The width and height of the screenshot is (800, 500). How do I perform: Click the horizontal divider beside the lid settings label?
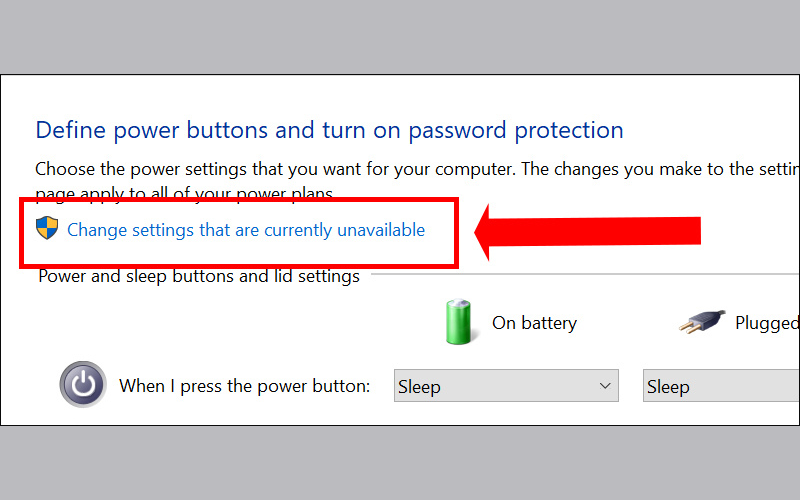click(x=580, y=274)
